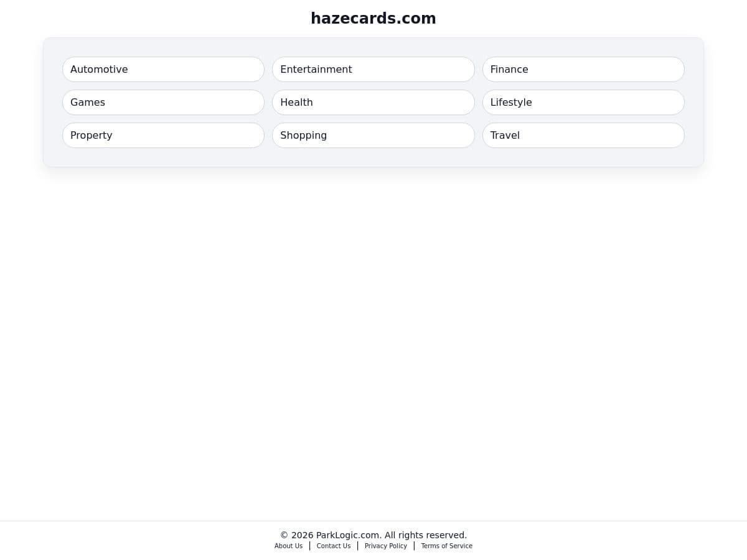The image size is (747, 560).
Task: Click the blank white area mid-page
Action: 374,342
